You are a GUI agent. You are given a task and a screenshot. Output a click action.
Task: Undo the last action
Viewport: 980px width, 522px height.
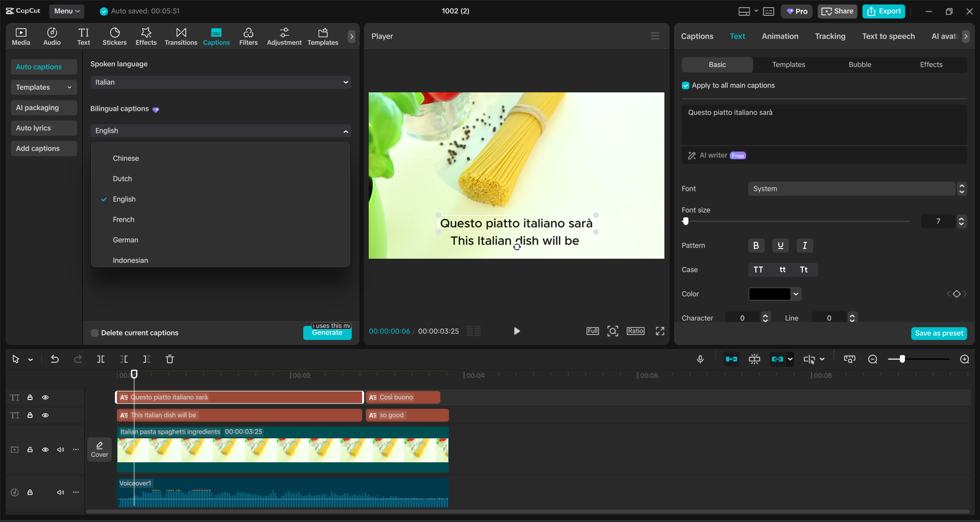pos(55,359)
